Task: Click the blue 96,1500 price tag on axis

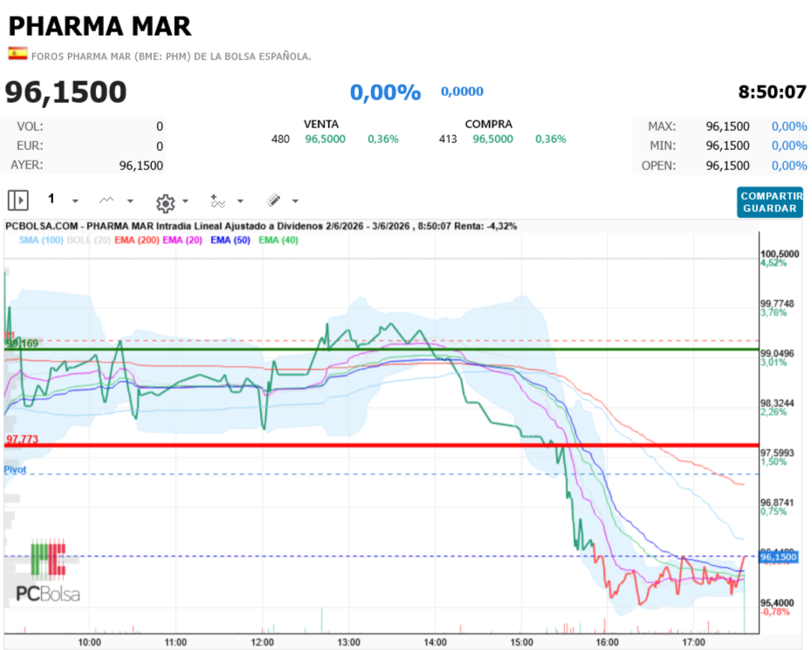Action: (778, 557)
